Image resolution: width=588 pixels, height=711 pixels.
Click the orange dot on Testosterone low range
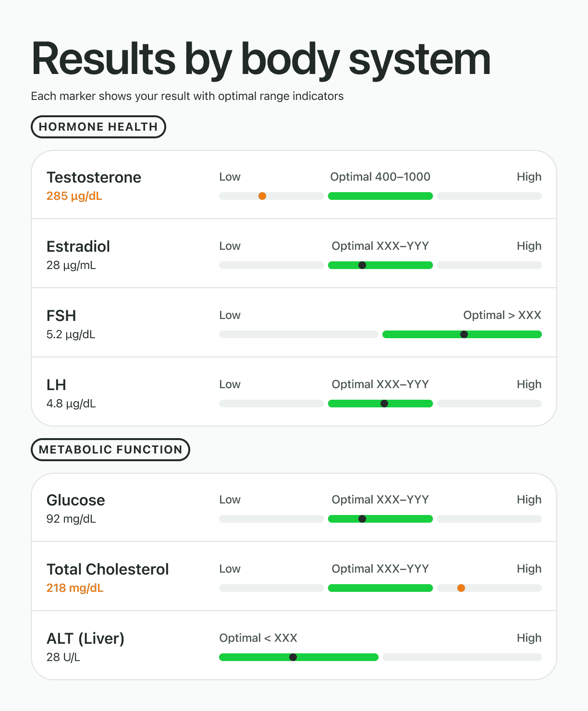(262, 196)
